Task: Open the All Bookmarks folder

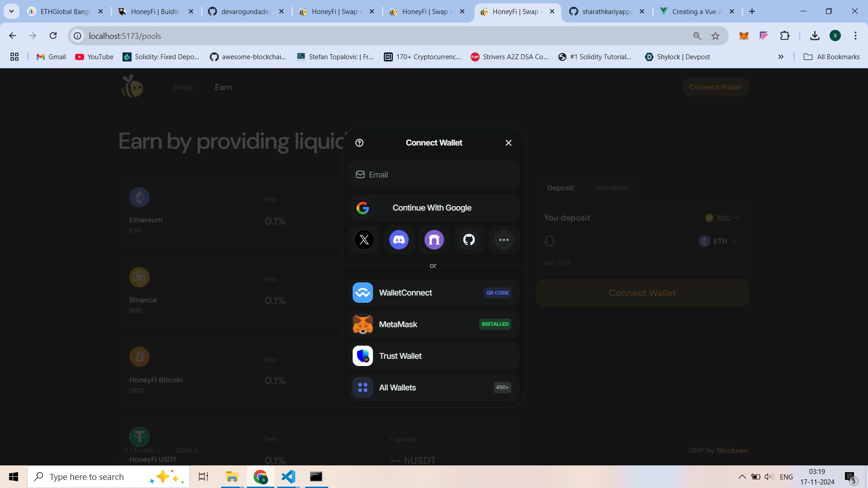Action: [x=831, y=57]
